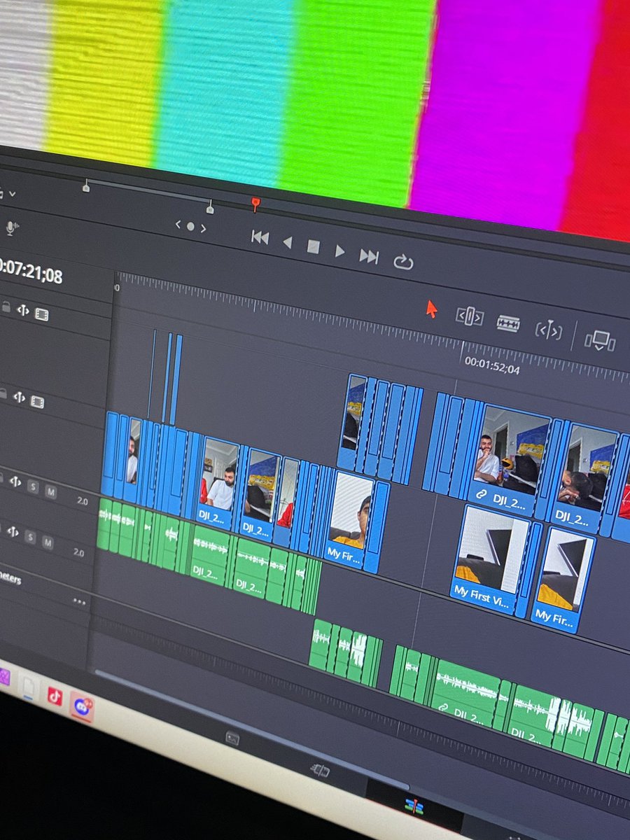The image size is (630, 840).
Task: Toggle auto select on the upper audio track
Action: [15, 482]
